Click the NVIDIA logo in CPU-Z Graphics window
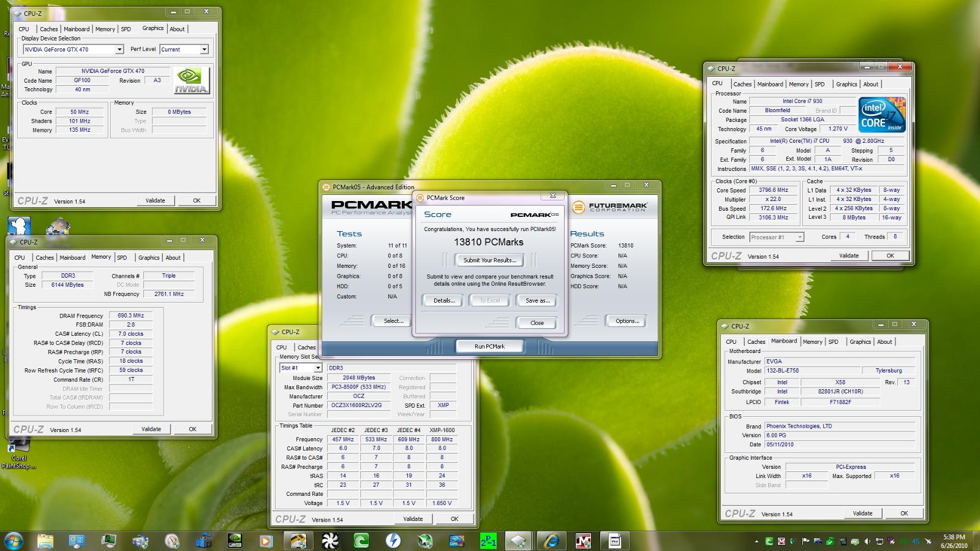This screenshot has width=980, height=551. [191, 80]
